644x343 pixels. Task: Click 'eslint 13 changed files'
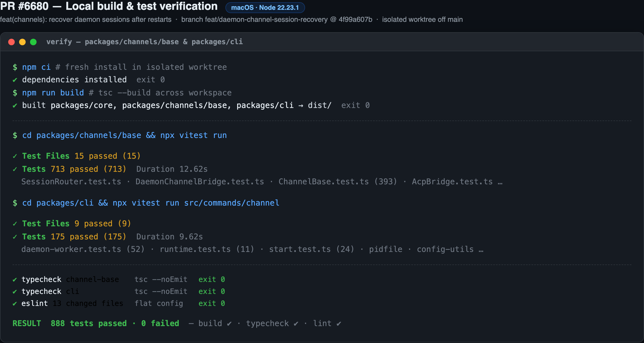(72, 303)
